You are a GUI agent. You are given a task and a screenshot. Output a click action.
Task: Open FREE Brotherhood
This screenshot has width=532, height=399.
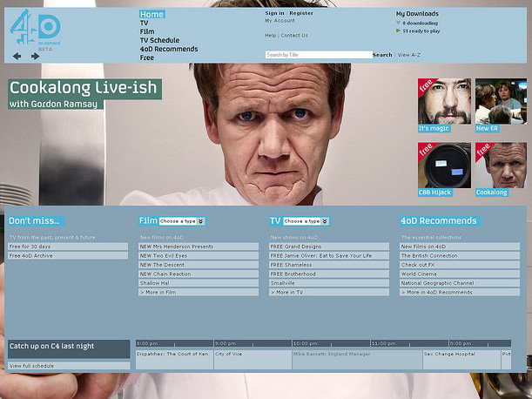tap(329, 274)
